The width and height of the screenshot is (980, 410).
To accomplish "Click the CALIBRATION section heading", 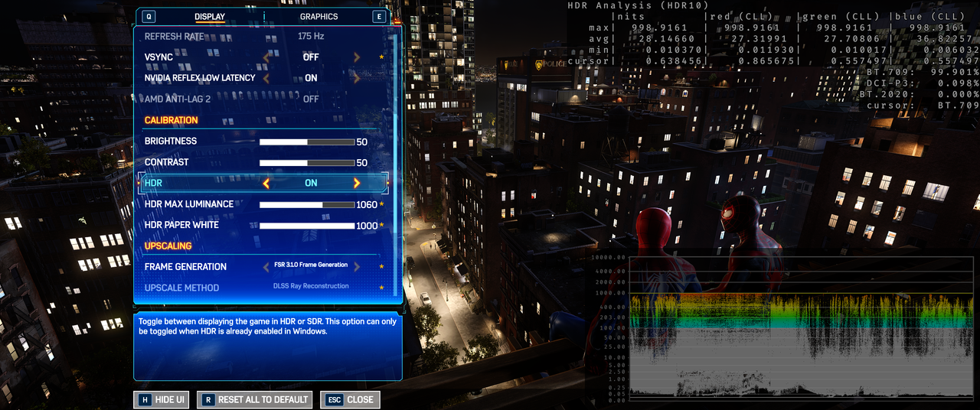I will (x=171, y=120).
